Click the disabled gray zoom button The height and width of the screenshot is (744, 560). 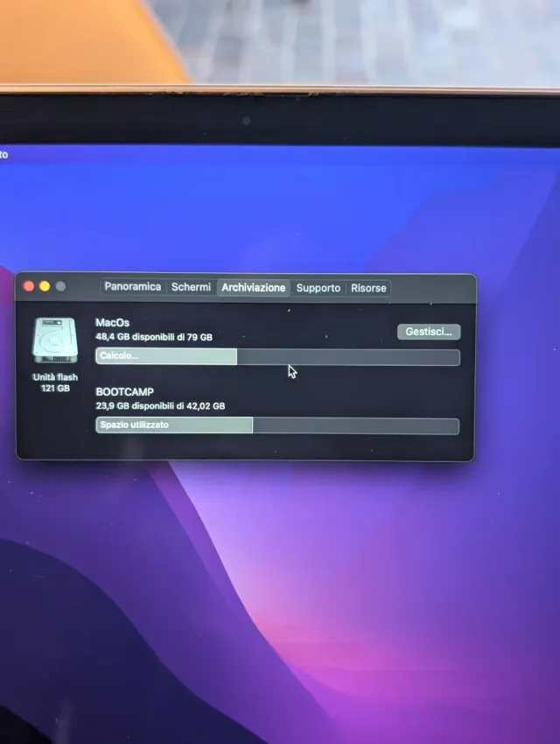click(x=60, y=286)
